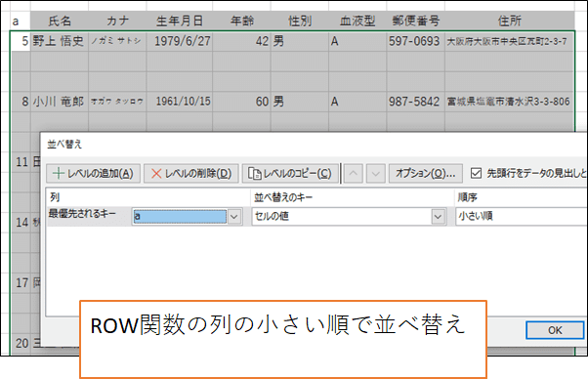This screenshot has height=379, width=588.
Task: Select the 氏名 header cell
Action: pos(60,21)
